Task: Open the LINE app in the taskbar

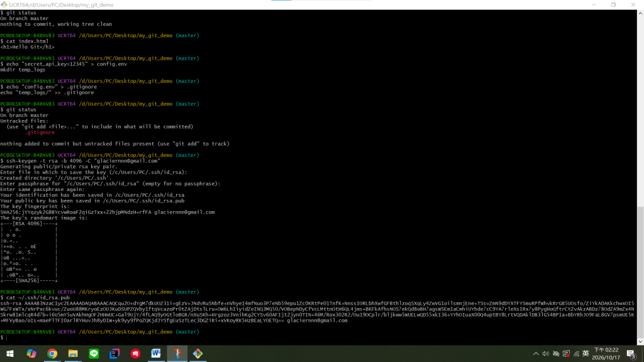Action: (94, 353)
